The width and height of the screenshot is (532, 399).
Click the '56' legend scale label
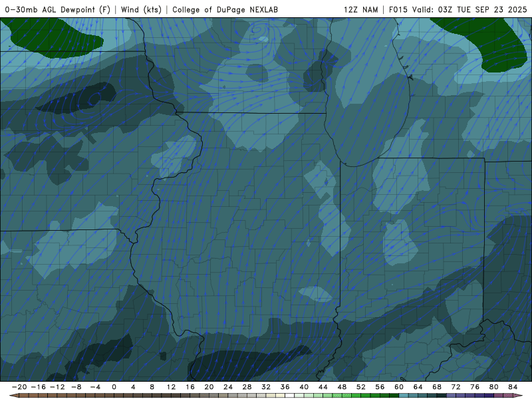click(380, 387)
